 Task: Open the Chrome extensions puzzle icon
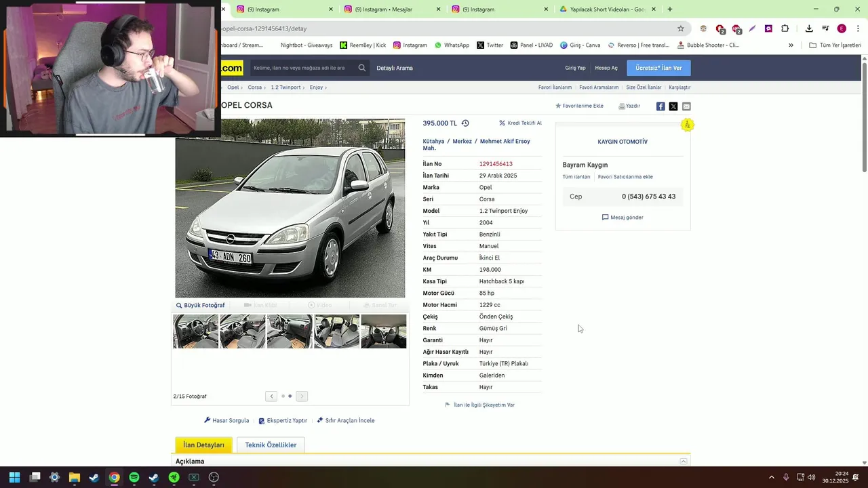pyautogui.click(x=785, y=28)
